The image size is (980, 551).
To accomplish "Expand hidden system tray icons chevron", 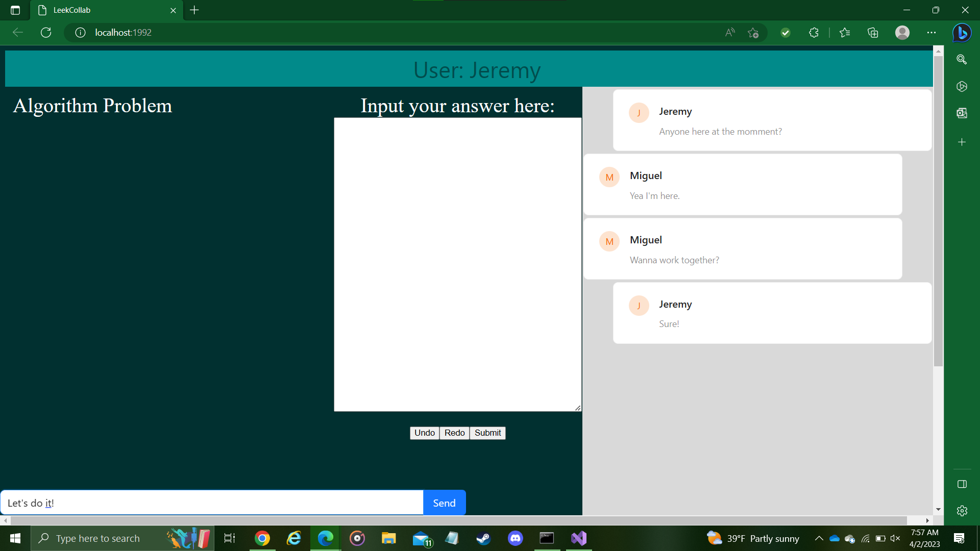I will (819, 538).
